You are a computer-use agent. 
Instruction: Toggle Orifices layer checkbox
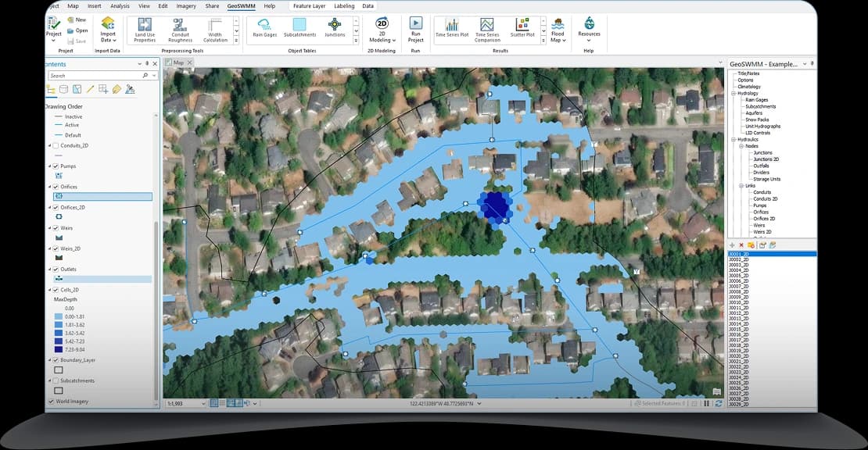pos(56,187)
